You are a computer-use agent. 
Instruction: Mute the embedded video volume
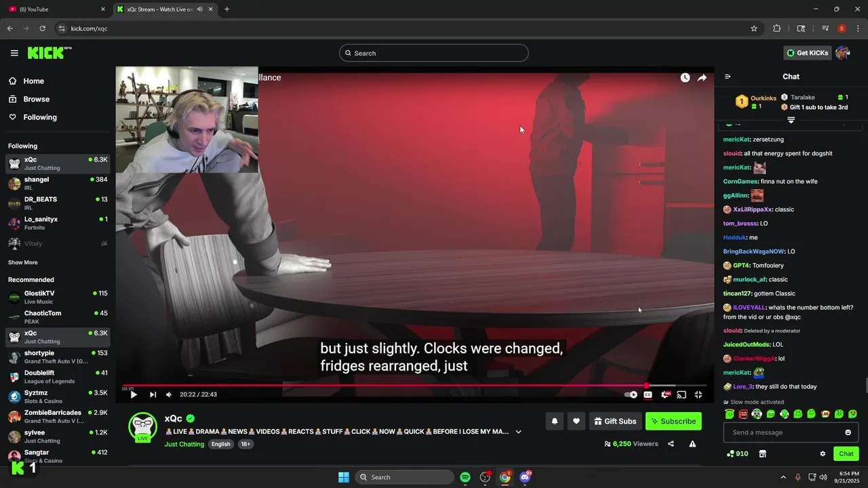coord(169,394)
